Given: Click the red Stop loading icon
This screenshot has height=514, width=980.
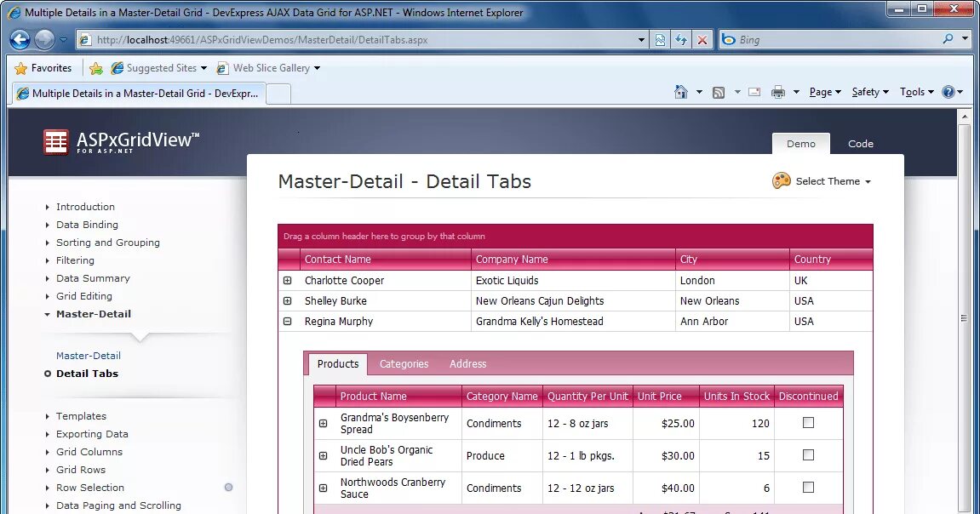Looking at the screenshot, I should coord(702,40).
